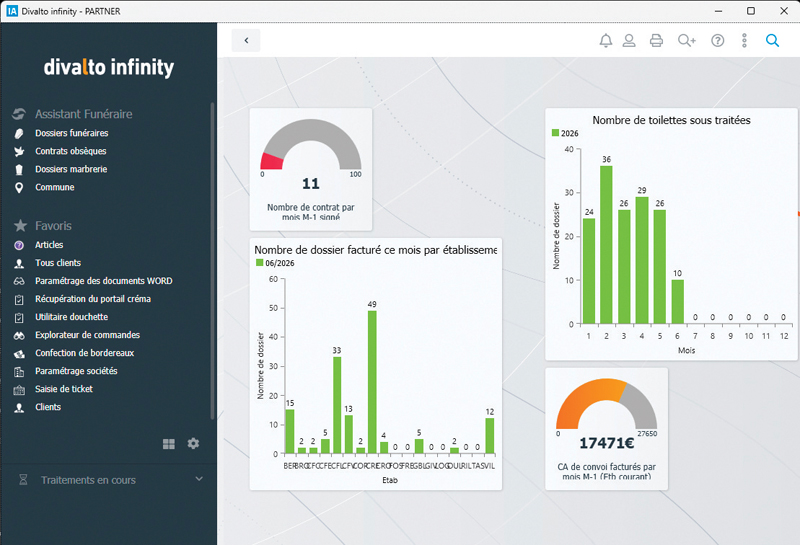Click the Dossiers marbrerie tombstone icon
Image resolution: width=800 pixels, height=545 pixels.
click(x=19, y=169)
